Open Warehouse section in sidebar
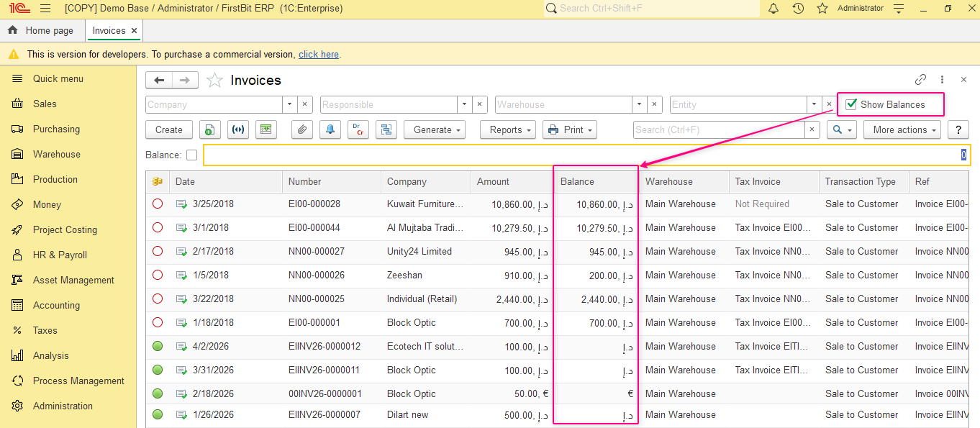Image resolution: width=980 pixels, height=428 pixels. click(57, 154)
